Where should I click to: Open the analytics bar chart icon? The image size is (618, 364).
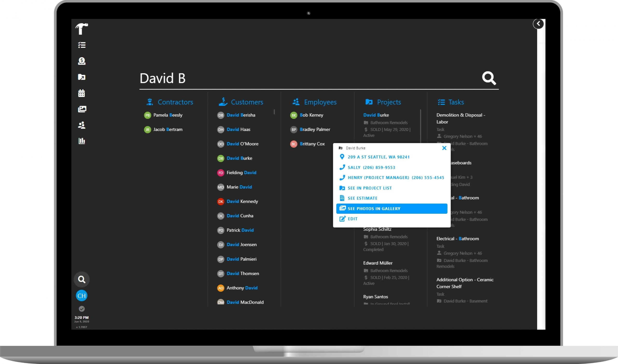pyautogui.click(x=82, y=141)
